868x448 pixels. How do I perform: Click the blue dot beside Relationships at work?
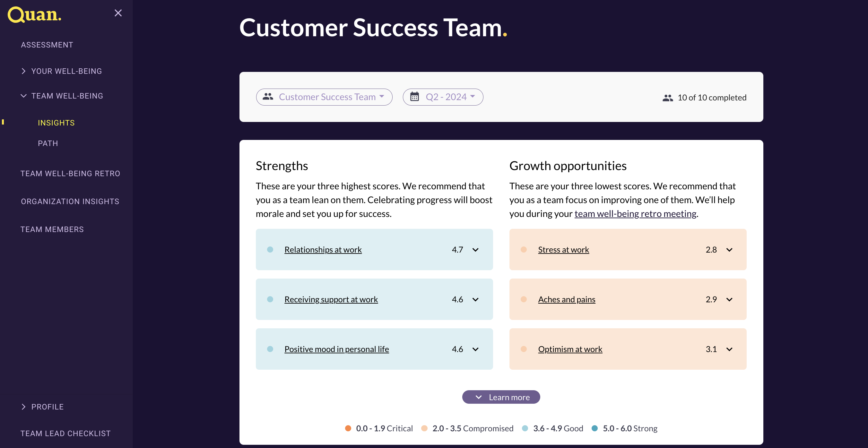270,250
